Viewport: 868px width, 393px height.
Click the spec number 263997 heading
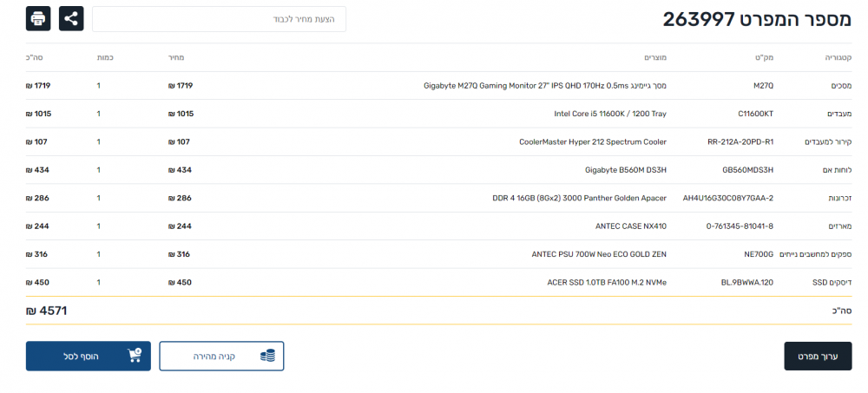[757, 19]
